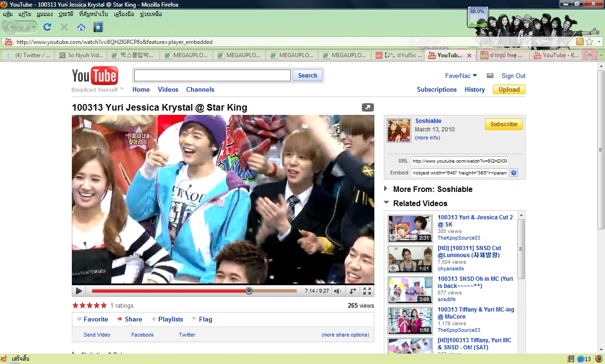The width and height of the screenshot is (605, 364).
Task: Switch to the So Nyuh Vid... tab
Action: tap(81, 55)
